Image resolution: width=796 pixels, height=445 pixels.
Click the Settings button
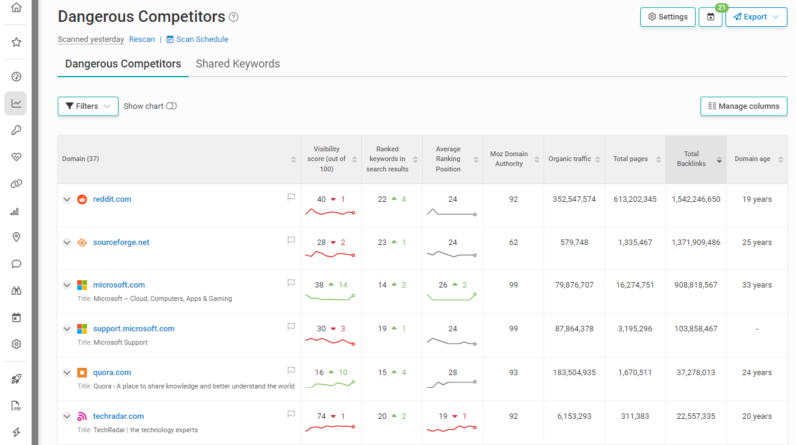[x=668, y=17]
